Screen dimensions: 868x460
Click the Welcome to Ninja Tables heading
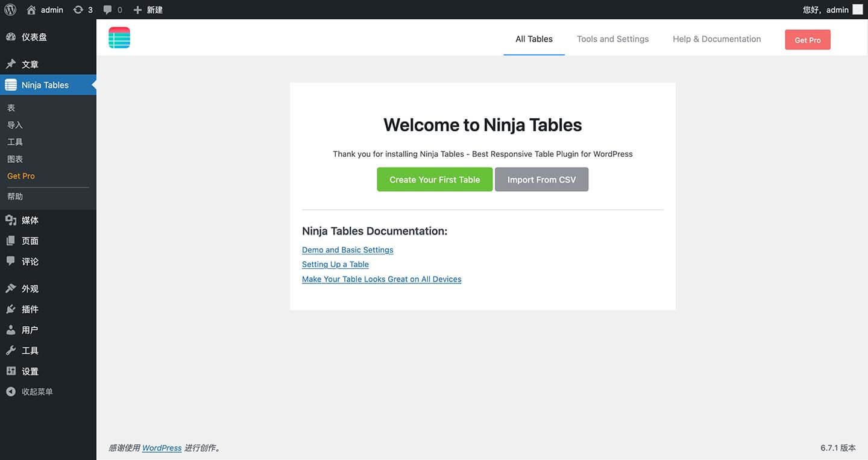pos(483,125)
